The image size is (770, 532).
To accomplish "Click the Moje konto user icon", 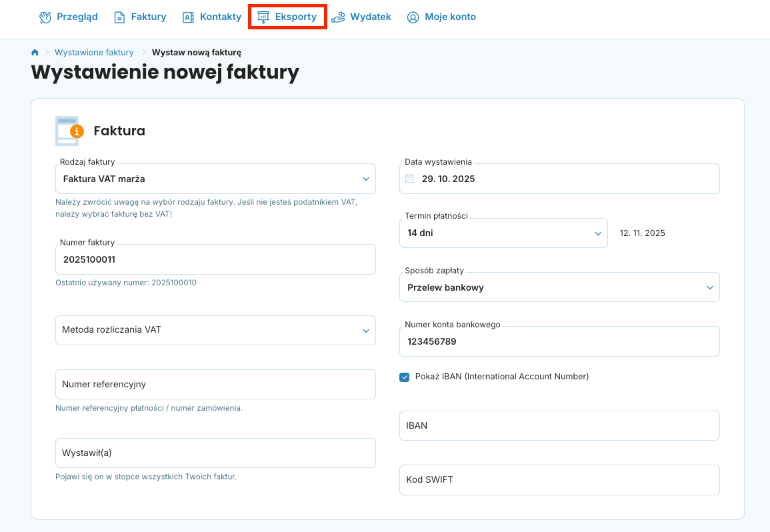I will [x=413, y=17].
